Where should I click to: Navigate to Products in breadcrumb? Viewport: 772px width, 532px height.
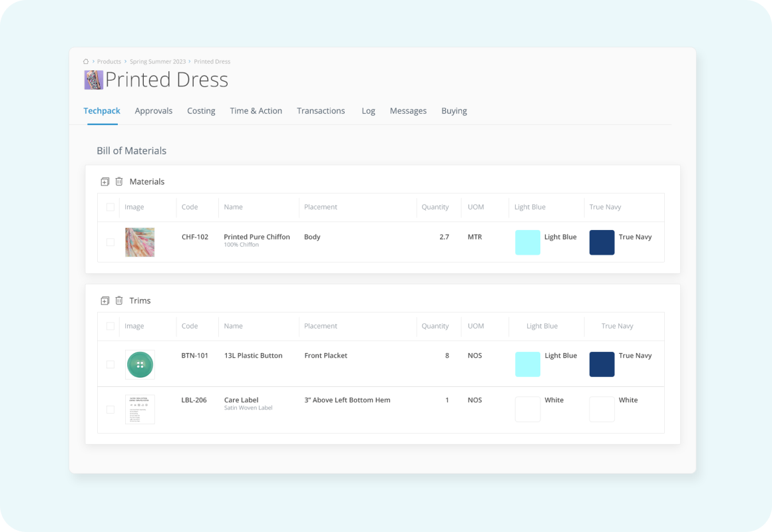click(109, 61)
